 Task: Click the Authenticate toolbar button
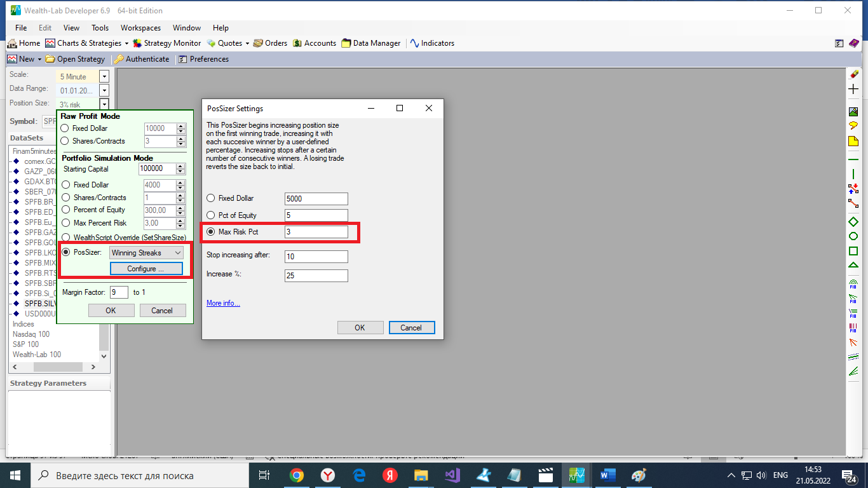(x=142, y=59)
